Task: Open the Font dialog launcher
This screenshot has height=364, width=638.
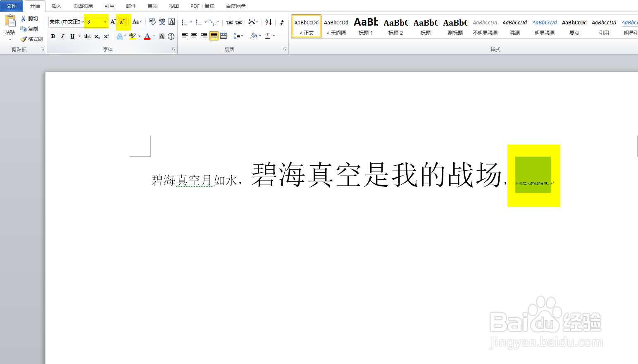Action: pos(174,49)
